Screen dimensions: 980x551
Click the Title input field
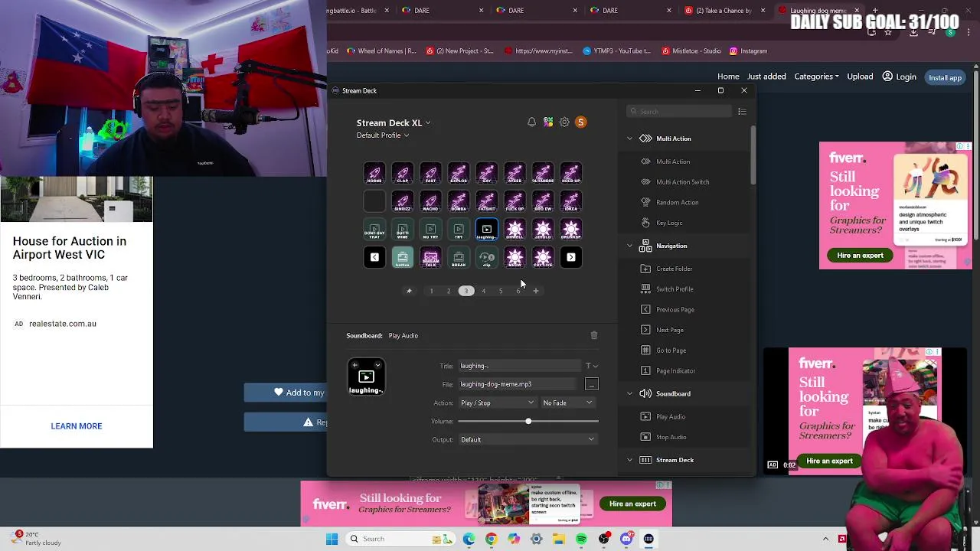(519, 366)
